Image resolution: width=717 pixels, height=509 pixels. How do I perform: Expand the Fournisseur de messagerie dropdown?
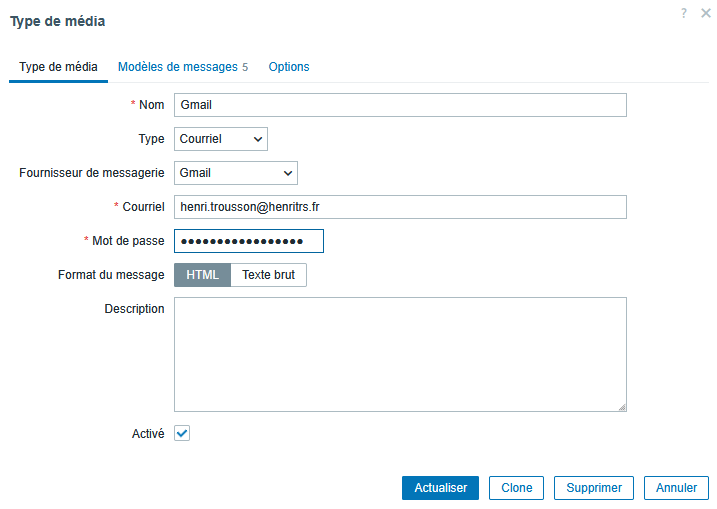tap(236, 173)
